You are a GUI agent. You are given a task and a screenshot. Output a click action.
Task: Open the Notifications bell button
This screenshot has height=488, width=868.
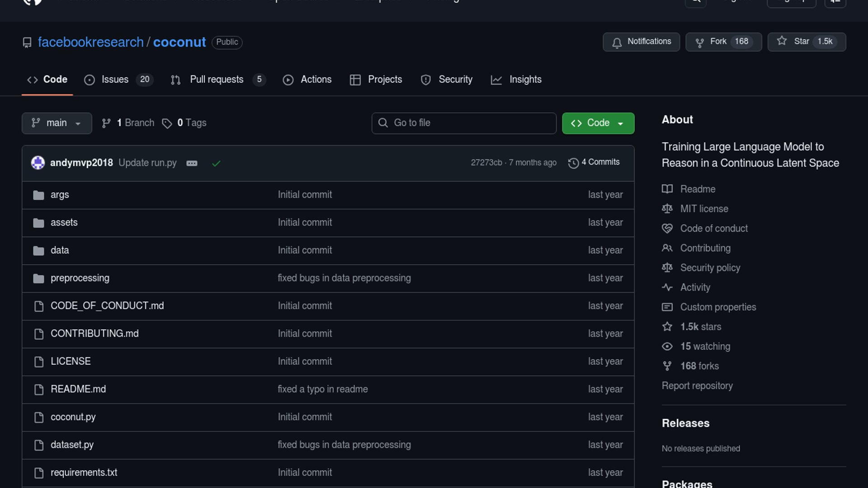point(641,42)
